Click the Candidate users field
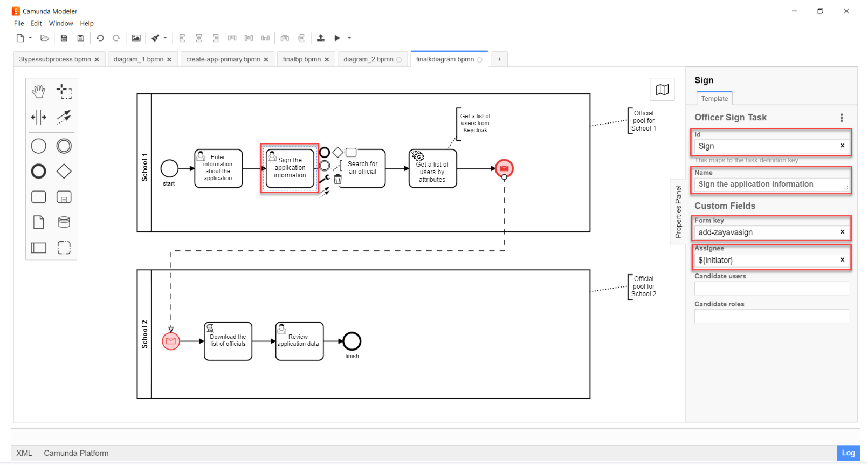This screenshot has height=465, width=868. [x=771, y=288]
